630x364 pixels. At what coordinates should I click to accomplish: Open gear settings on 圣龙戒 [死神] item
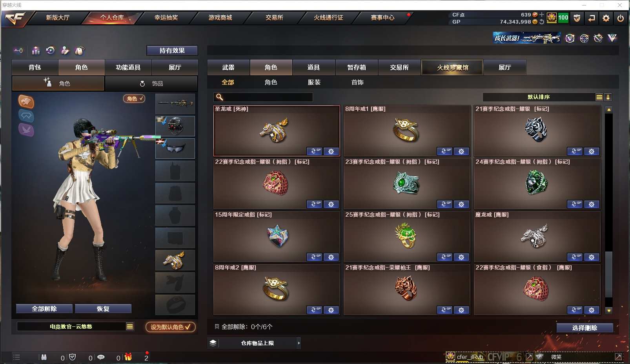pyautogui.click(x=331, y=151)
